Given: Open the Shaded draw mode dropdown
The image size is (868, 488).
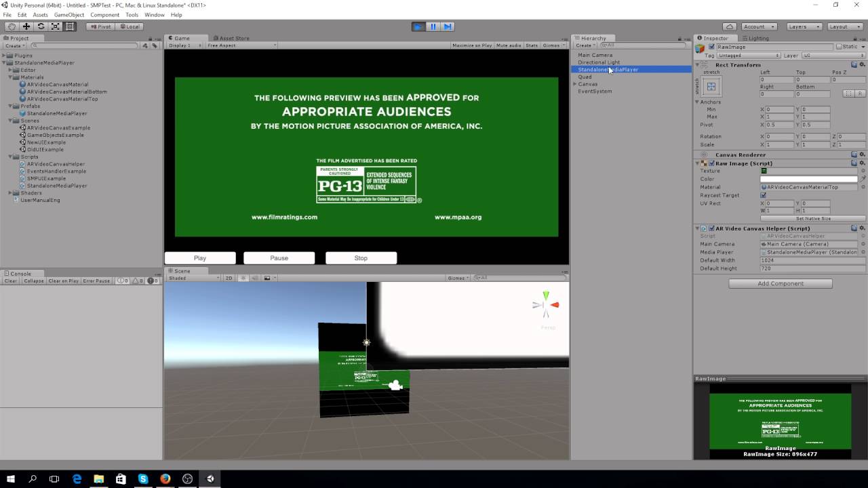Looking at the screenshot, I should tap(194, 278).
